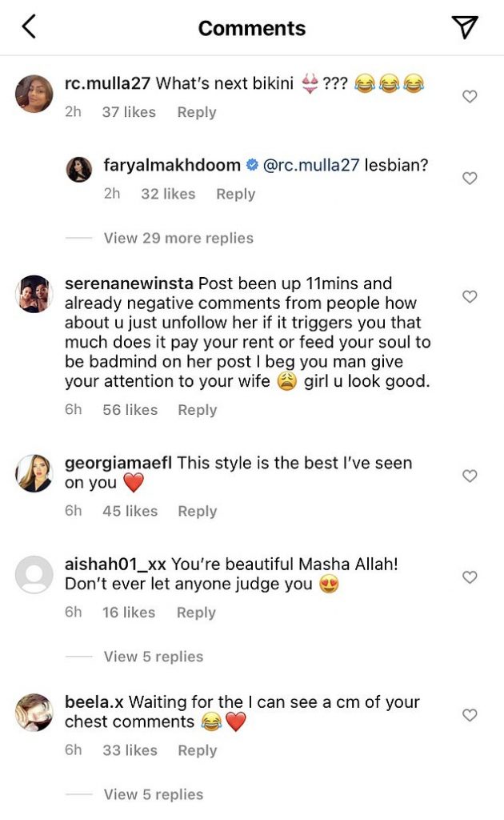Like serenanewinsta's comment with heart icon
Image resolution: width=504 pixels, height=820 pixels.
[x=470, y=297]
